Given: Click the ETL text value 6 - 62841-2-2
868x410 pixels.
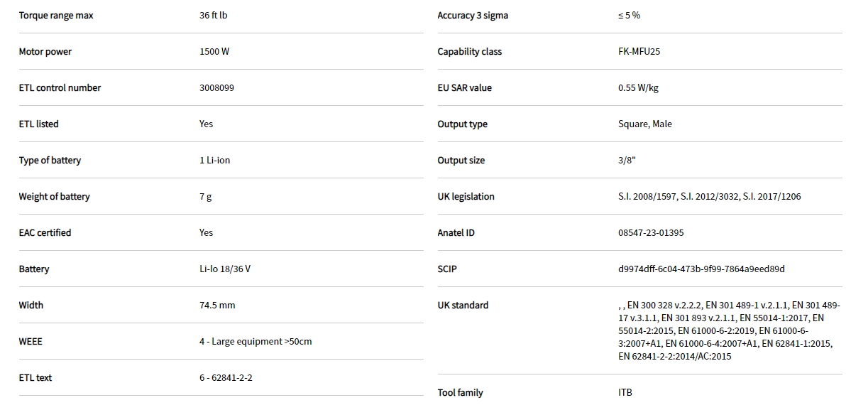Looking at the screenshot, I should (x=226, y=378).
